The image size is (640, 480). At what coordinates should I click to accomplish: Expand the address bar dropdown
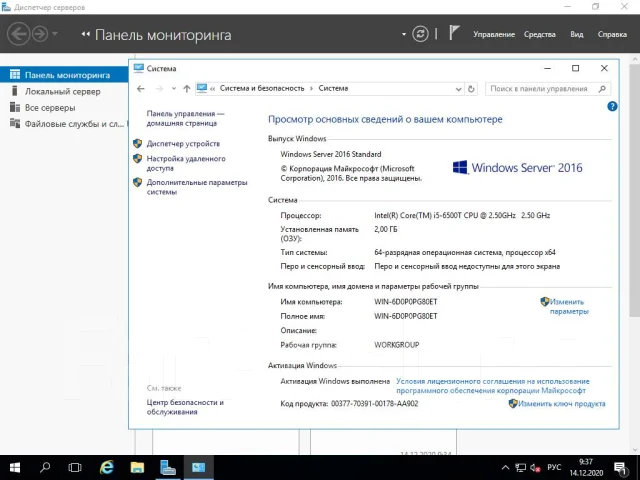458,89
